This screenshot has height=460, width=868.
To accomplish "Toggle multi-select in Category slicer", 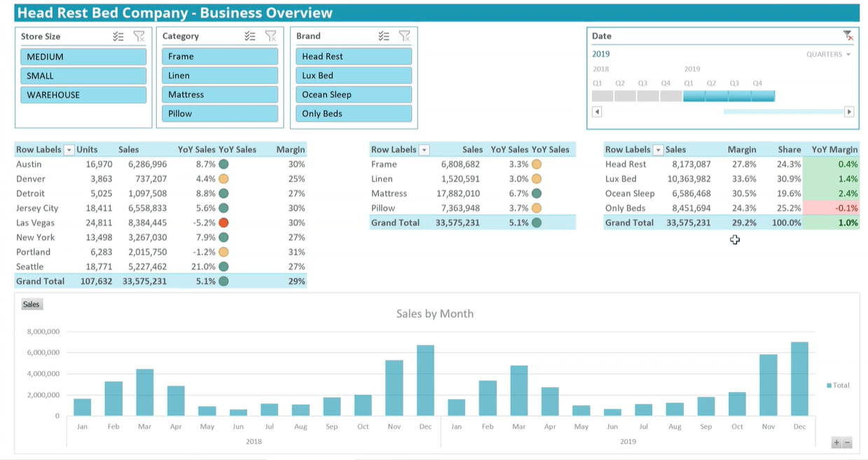I will coord(250,36).
